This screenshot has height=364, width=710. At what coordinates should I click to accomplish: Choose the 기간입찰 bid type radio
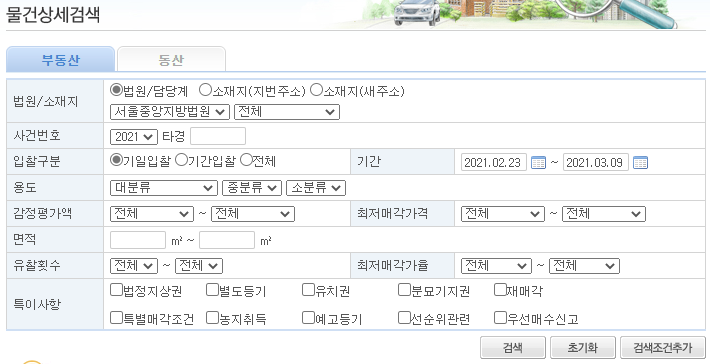coord(181,159)
